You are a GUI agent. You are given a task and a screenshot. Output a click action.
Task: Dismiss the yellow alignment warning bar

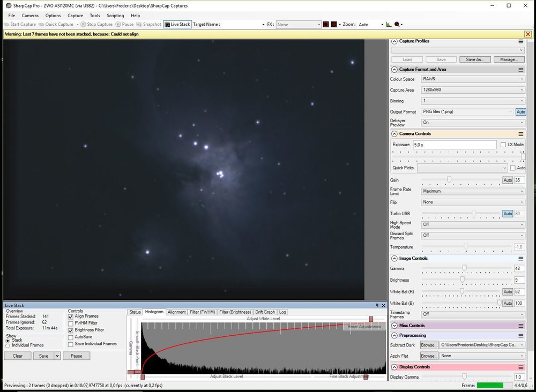pyautogui.click(x=528, y=34)
